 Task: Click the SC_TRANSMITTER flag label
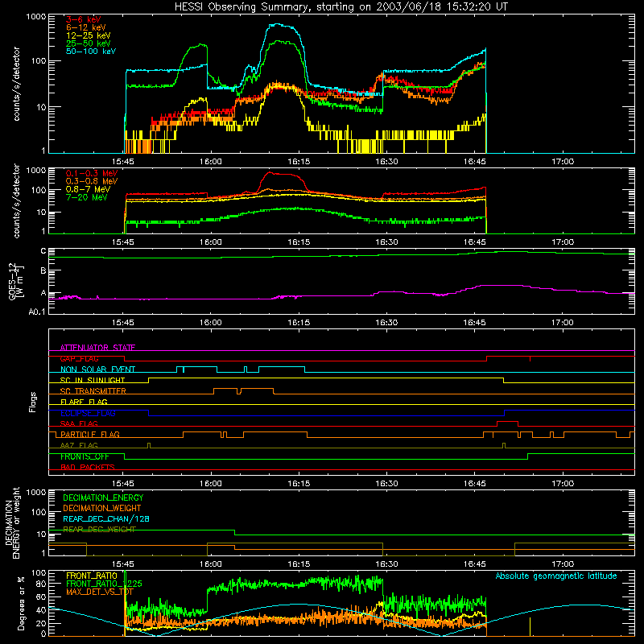pos(93,390)
